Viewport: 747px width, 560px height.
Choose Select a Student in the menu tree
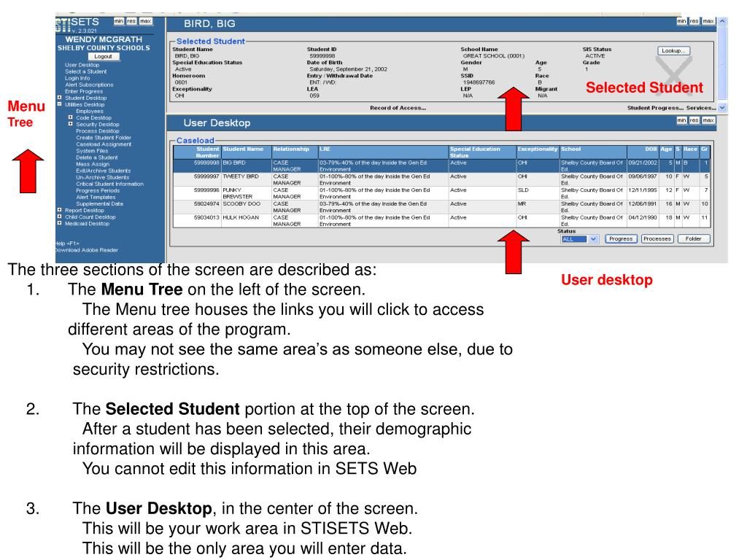(x=86, y=71)
